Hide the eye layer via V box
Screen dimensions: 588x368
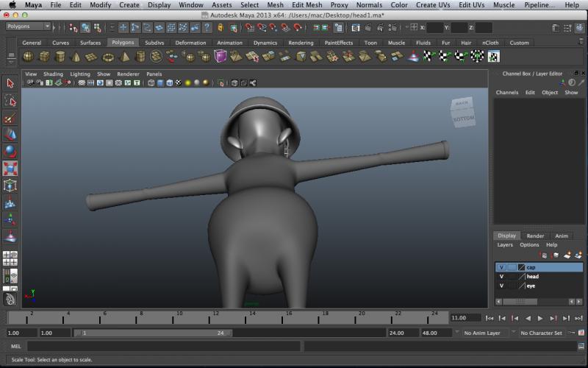(x=501, y=286)
